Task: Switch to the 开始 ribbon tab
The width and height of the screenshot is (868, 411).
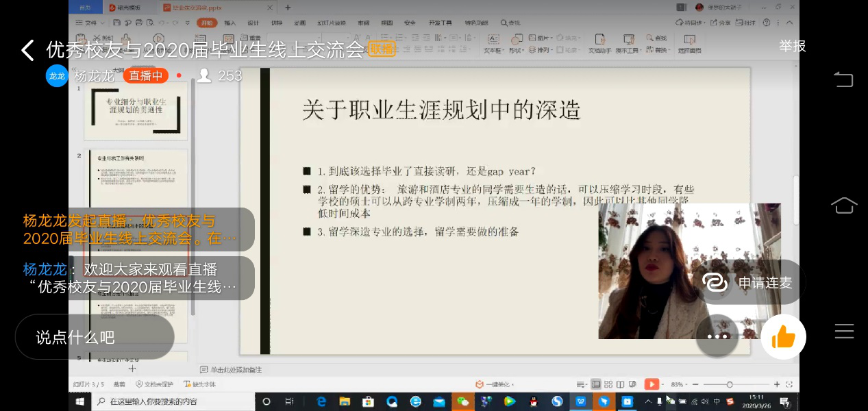Action: 206,23
